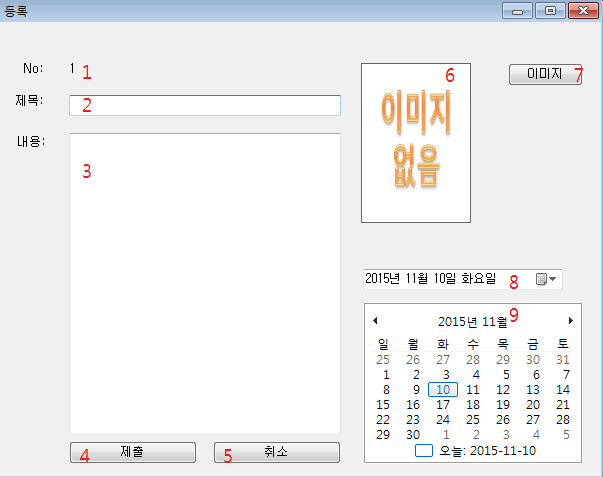The width and height of the screenshot is (603, 477).
Task: Select November 6 in the calendar
Action: [536, 374]
